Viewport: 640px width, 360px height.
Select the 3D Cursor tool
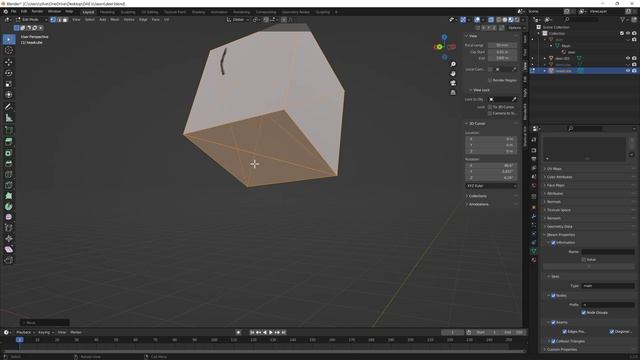coord(9,51)
